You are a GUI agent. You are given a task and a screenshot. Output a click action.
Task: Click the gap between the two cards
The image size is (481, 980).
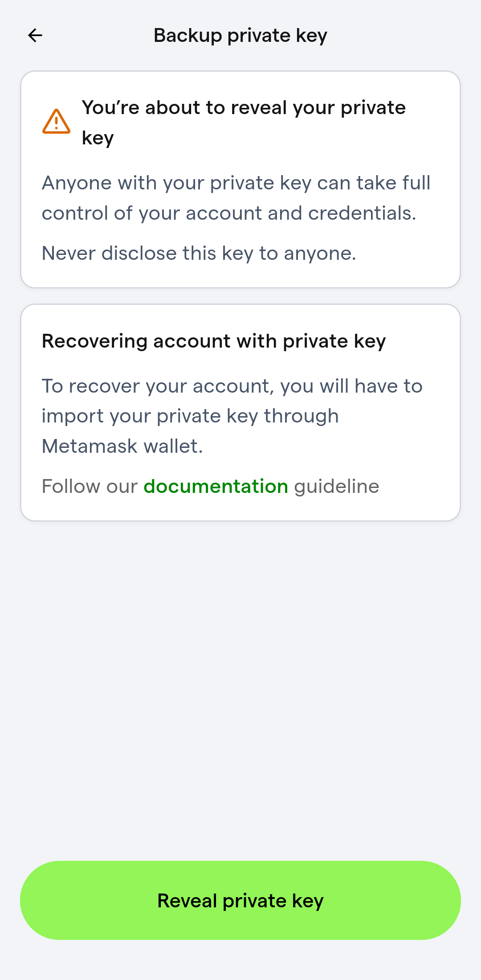(x=240, y=296)
